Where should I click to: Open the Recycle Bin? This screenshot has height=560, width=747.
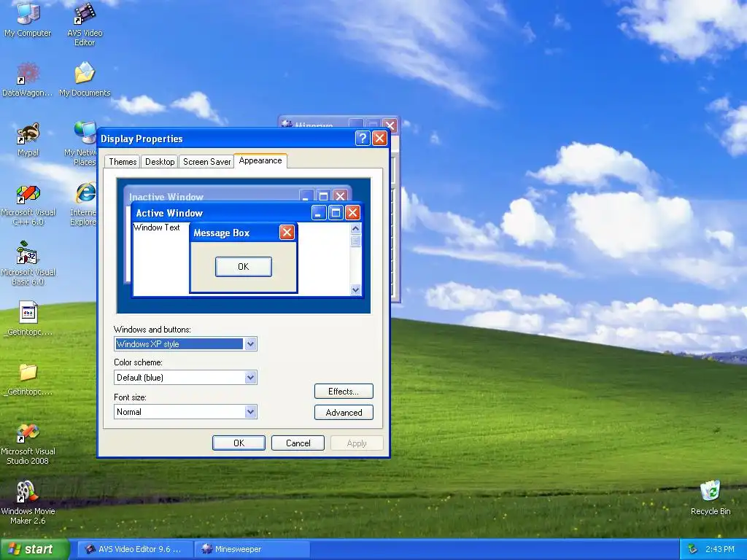point(711,497)
